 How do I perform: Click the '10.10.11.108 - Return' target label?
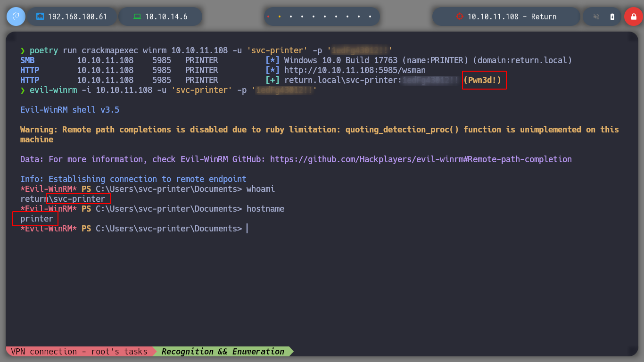click(512, 16)
